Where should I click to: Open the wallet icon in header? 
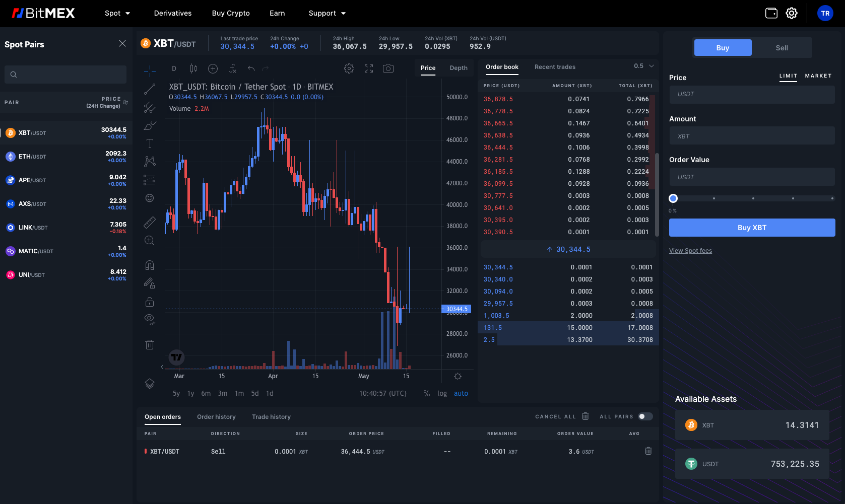[x=771, y=13]
